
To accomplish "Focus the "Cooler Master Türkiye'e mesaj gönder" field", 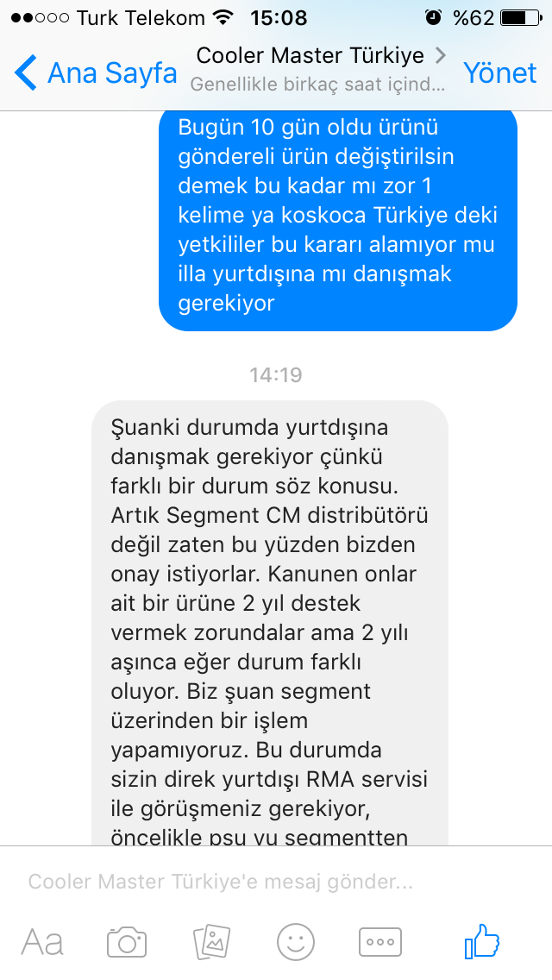I will [x=220, y=882].
